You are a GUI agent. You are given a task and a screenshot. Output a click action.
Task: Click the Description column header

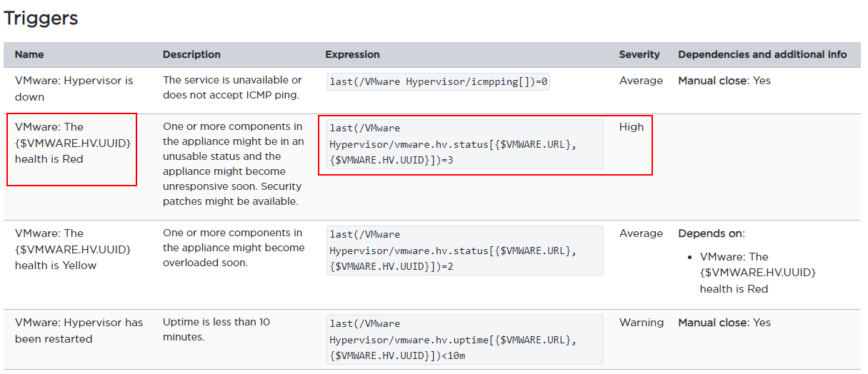(191, 54)
